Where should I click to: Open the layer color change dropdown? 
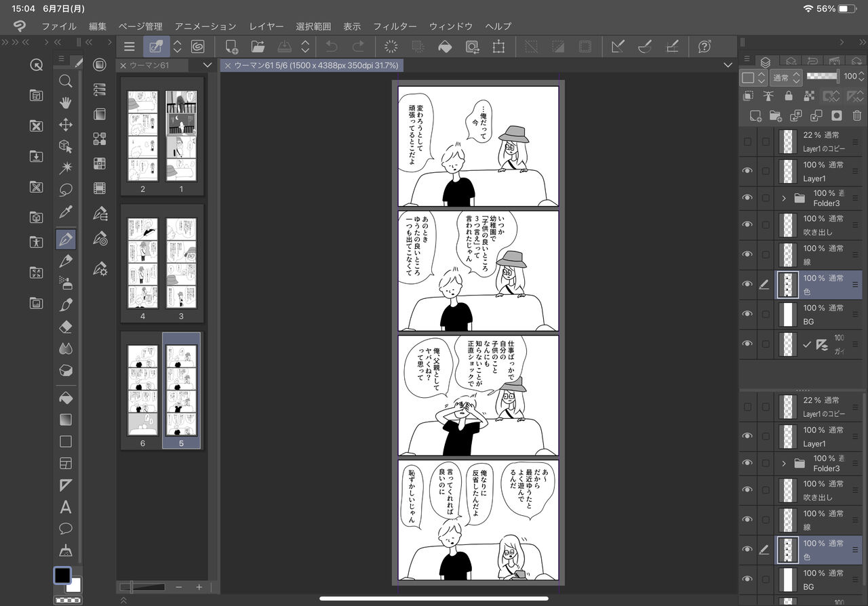point(753,77)
